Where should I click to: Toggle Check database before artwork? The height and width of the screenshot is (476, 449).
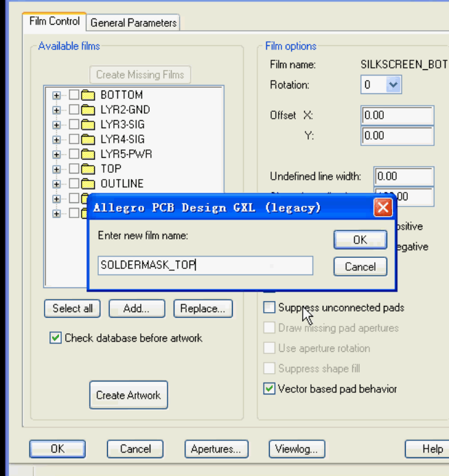coord(56,338)
